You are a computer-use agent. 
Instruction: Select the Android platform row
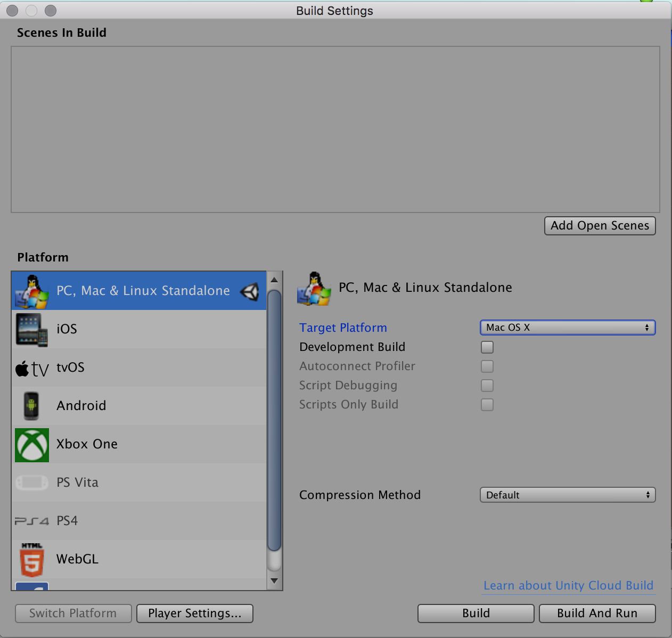(139, 406)
